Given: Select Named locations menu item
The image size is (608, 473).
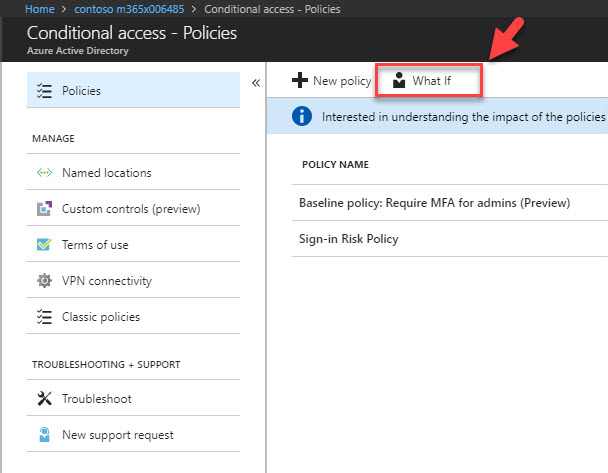Looking at the screenshot, I should [x=133, y=173].
